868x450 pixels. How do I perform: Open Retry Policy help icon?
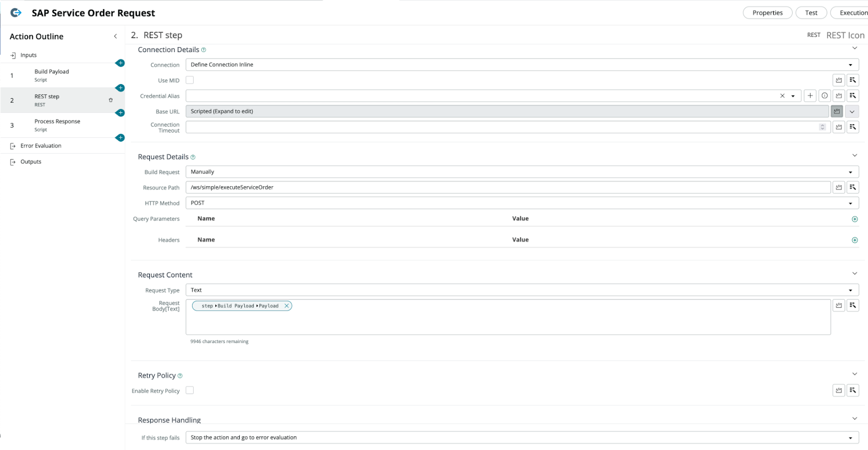pos(180,376)
